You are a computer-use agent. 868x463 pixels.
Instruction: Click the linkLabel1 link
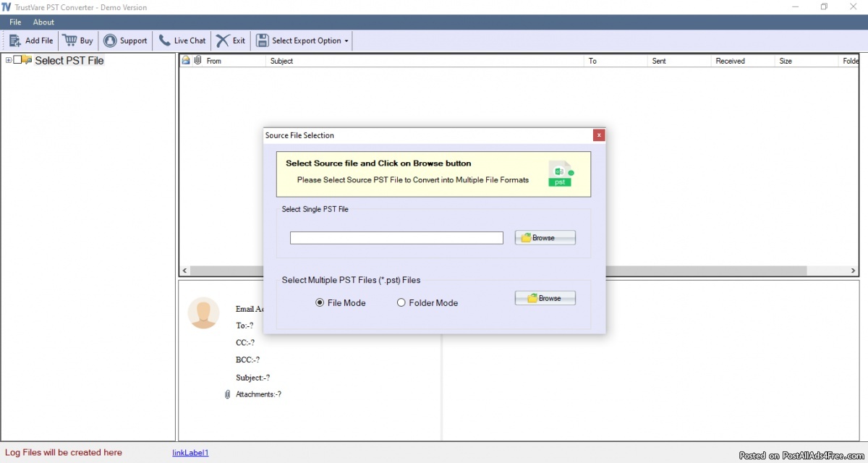(190, 453)
